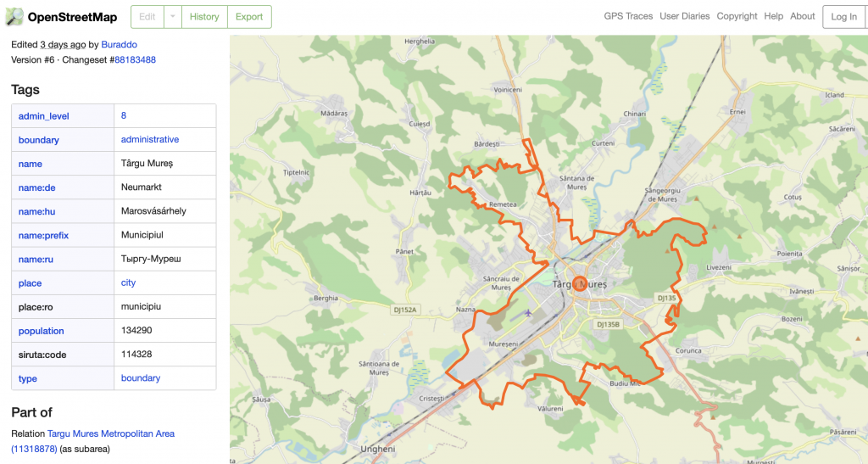
Task: Open the Export tab
Action: tap(249, 17)
